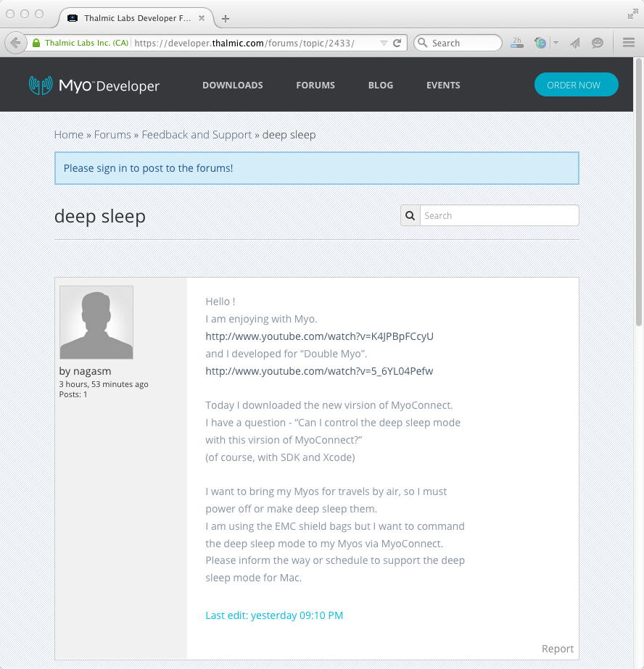
Task: Click the browser address bar URL
Action: pyautogui.click(x=244, y=43)
